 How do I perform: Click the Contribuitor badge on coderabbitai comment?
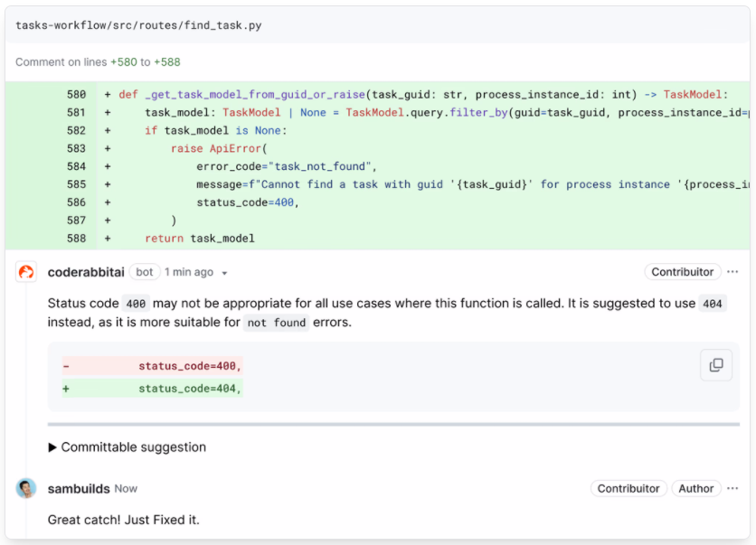pyautogui.click(x=682, y=272)
